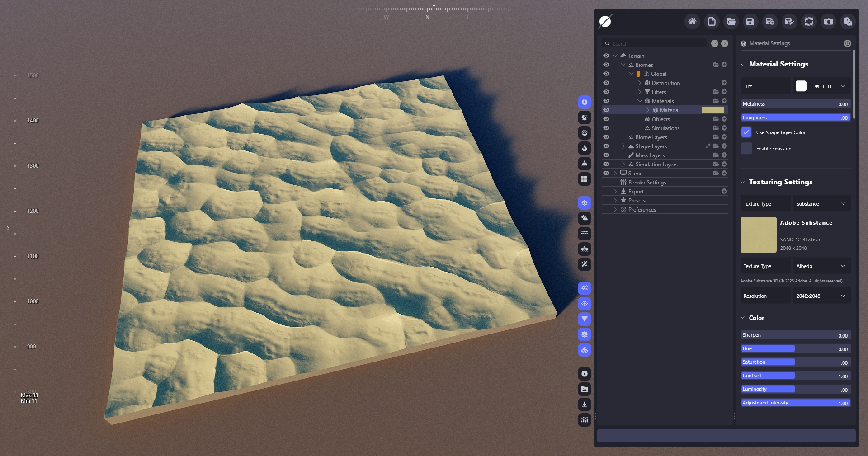Select the Biome Layers tree item
868x456 pixels.
[651, 137]
